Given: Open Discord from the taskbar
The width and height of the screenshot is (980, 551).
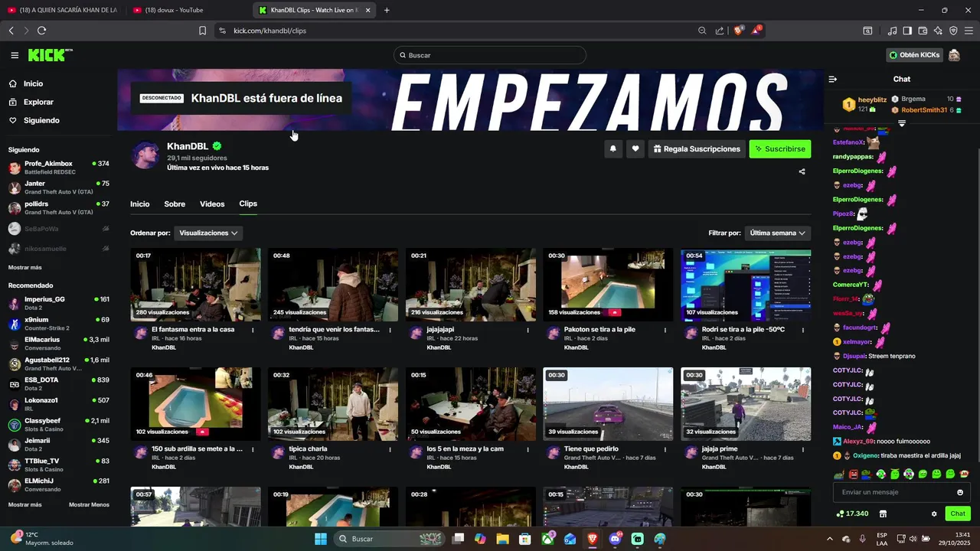Looking at the screenshot, I should (x=615, y=539).
